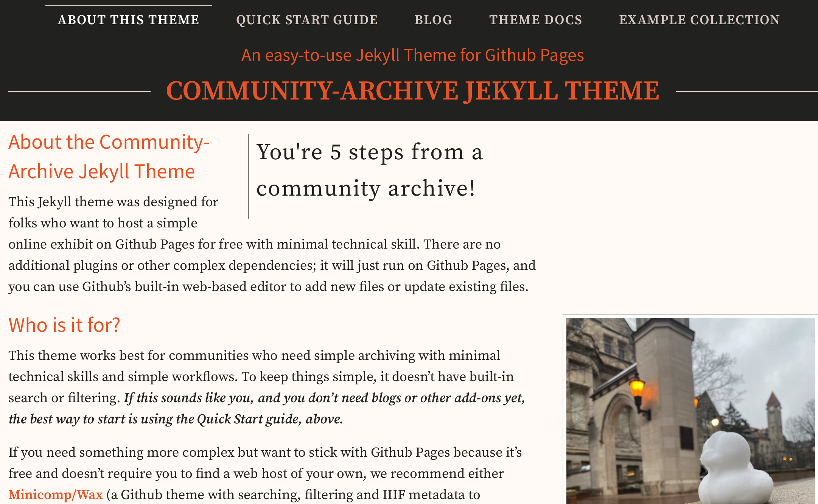Select the 'About the Community-Archive Jekyll Theme' heading
818x504 pixels.
[x=109, y=156]
